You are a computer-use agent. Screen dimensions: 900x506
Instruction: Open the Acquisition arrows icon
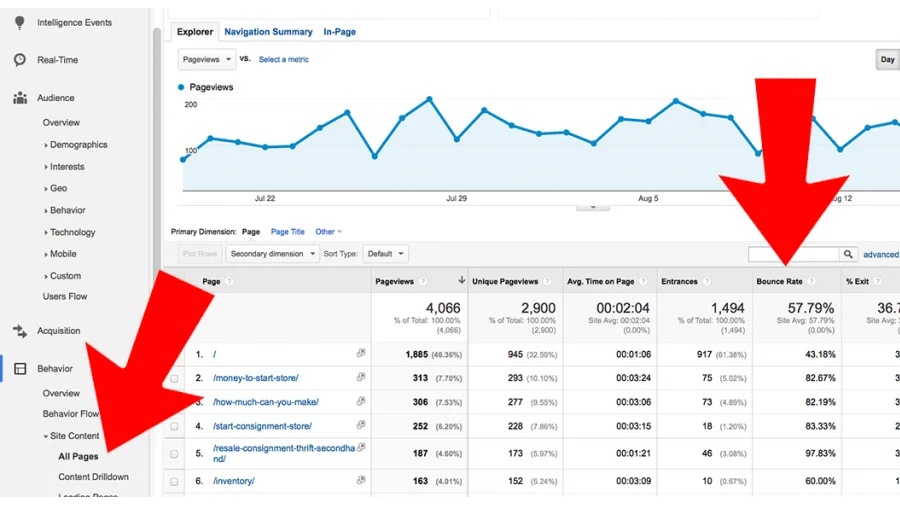pos(20,331)
